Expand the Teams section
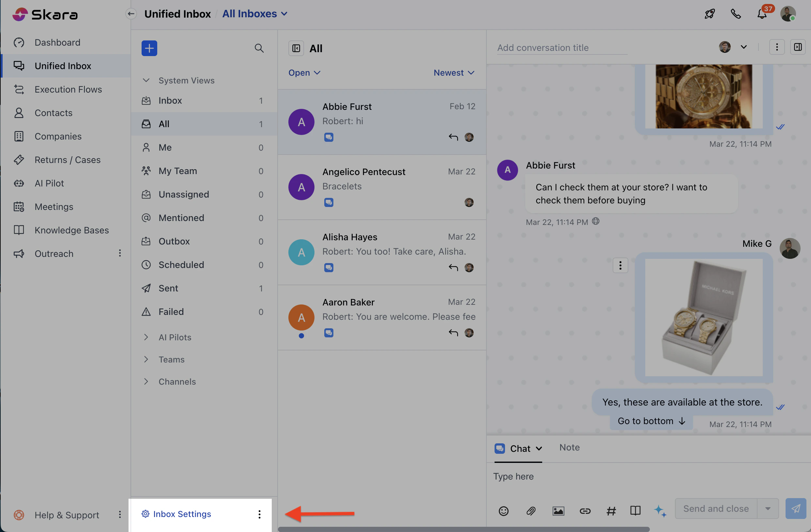This screenshot has height=532, width=811. (x=171, y=359)
